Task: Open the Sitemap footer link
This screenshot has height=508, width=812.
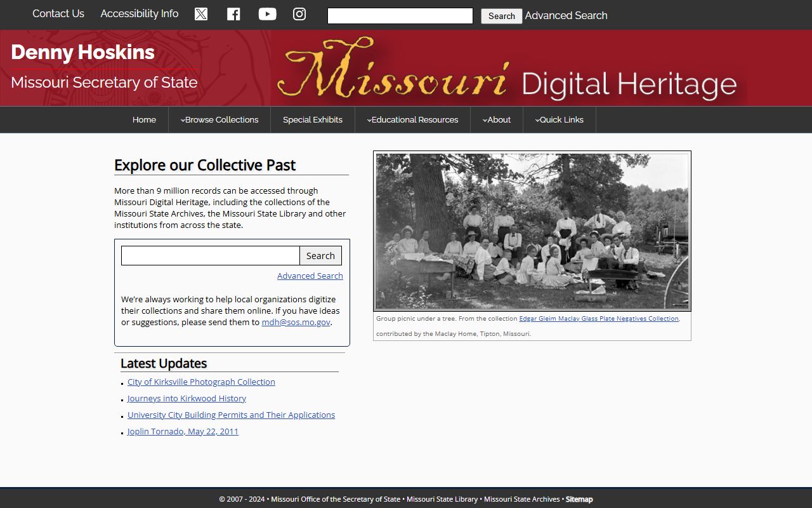Action: [x=579, y=499]
